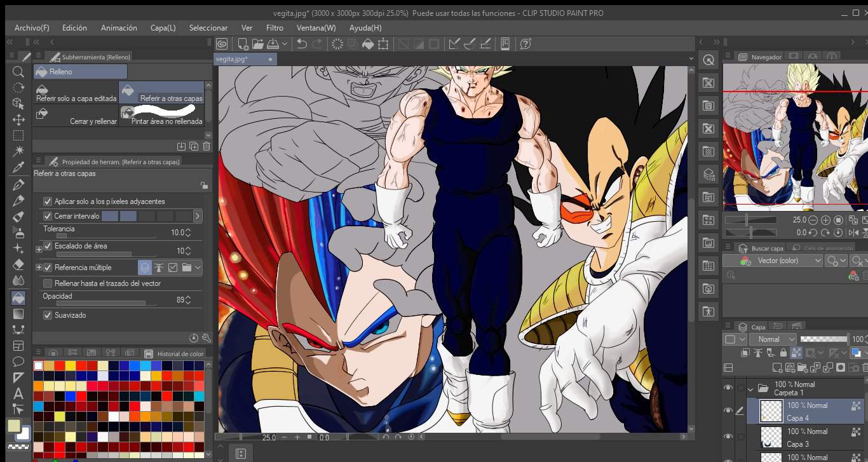Open the blend mode 'Normal' dropdown

pos(773,339)
